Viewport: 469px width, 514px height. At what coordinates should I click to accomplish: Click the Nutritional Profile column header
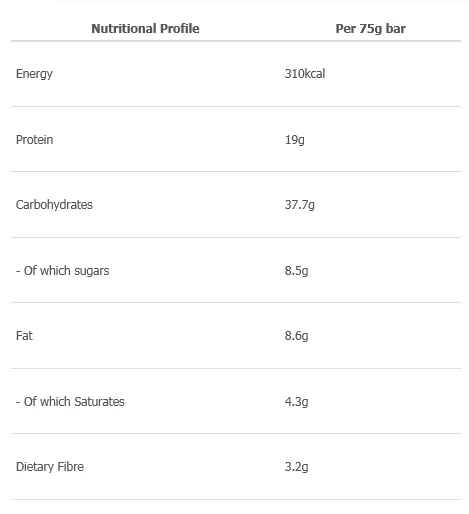click(x=145, y=29)
